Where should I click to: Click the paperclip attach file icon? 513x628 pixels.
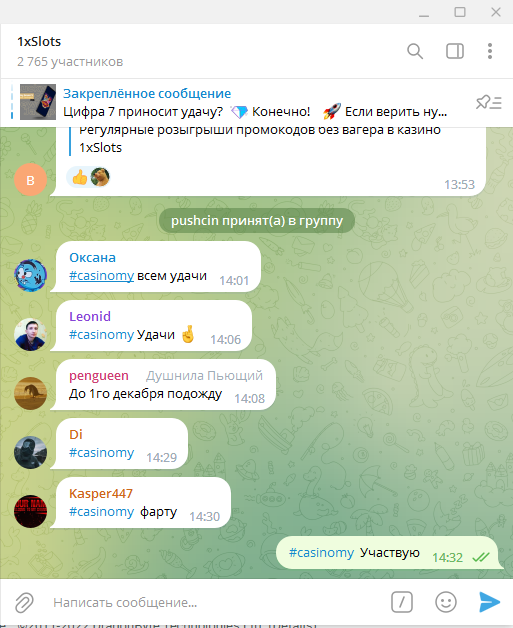pyautogui.click(x=24, y=602)
